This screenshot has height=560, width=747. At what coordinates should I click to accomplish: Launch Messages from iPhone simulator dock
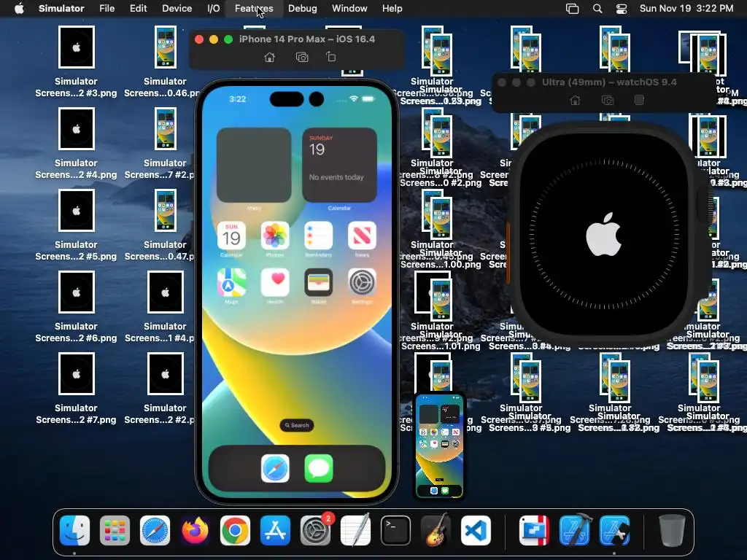[x=318, y=468]
